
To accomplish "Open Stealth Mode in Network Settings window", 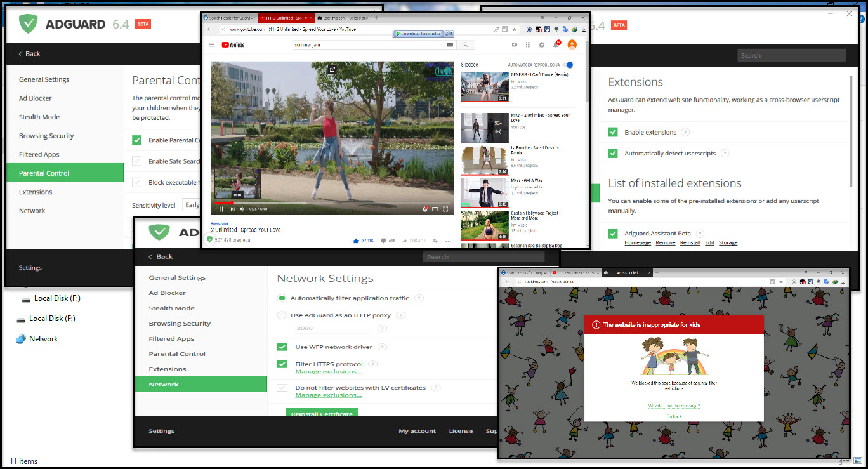I will tap(171, 308).
